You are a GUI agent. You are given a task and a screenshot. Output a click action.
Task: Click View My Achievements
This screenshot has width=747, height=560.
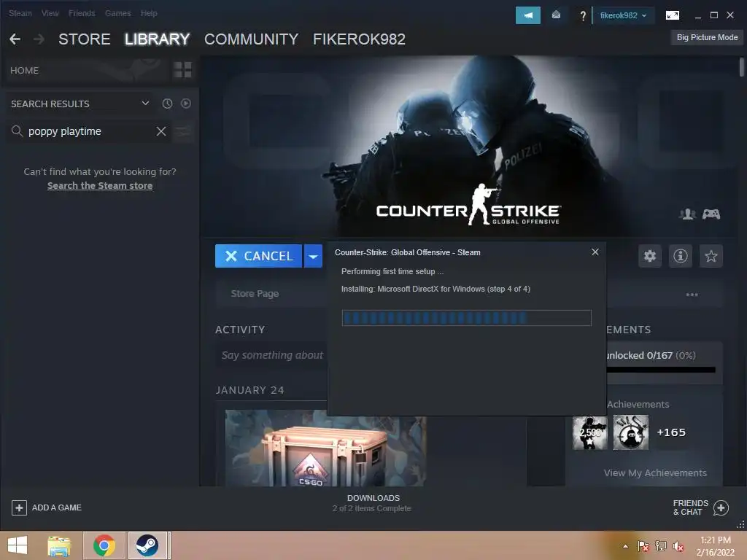[x=655, y=472]
